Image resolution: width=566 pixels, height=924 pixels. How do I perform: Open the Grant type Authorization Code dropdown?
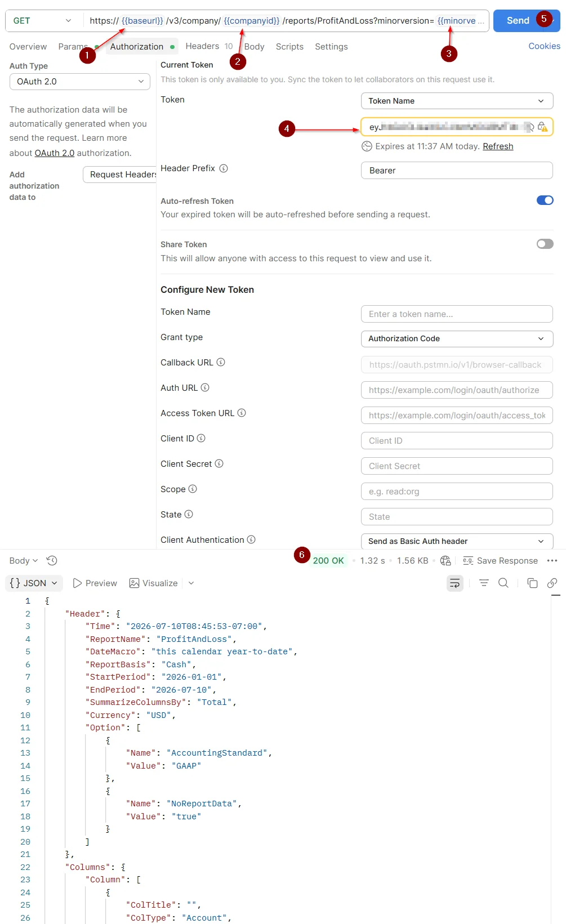(457, 338)
